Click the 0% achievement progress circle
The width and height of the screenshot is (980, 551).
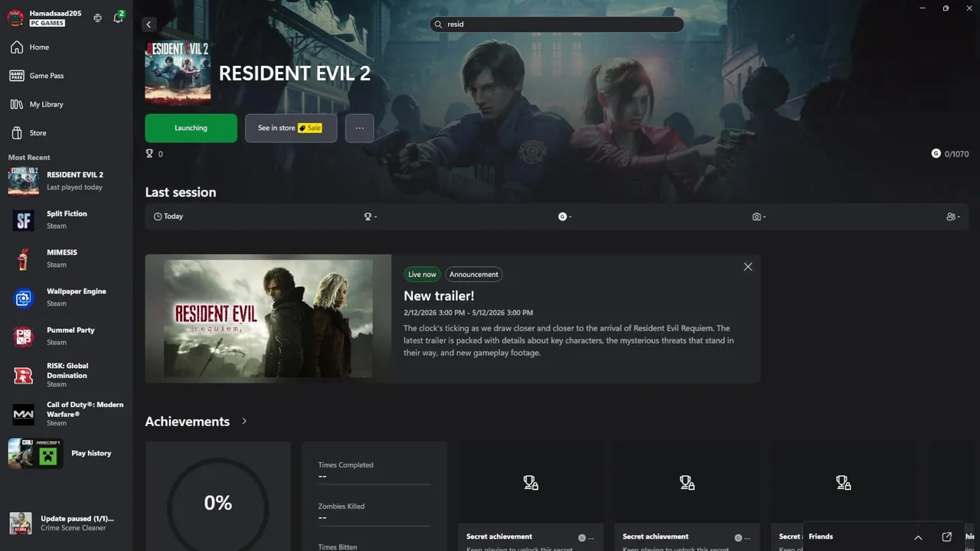pos(218,503)
